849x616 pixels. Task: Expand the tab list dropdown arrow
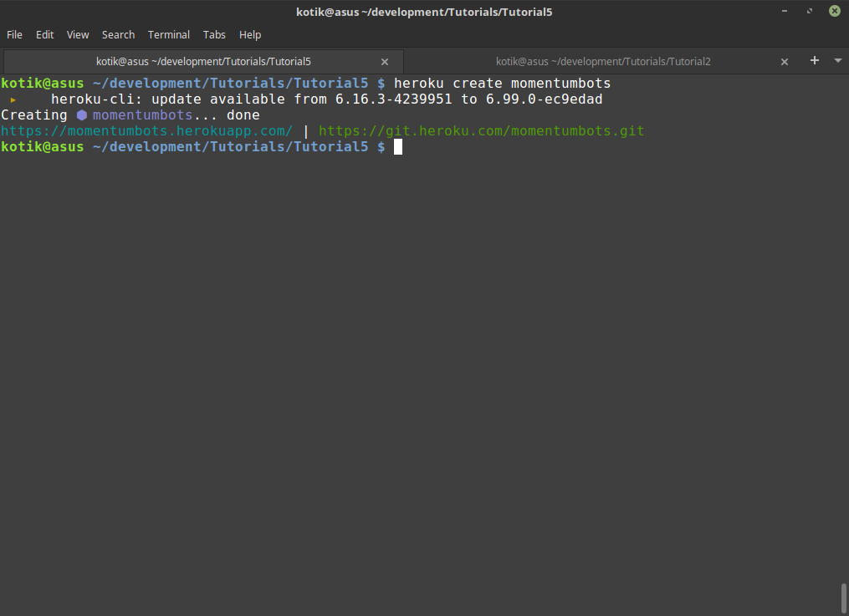pyautogui.click(x=838, y=60)
